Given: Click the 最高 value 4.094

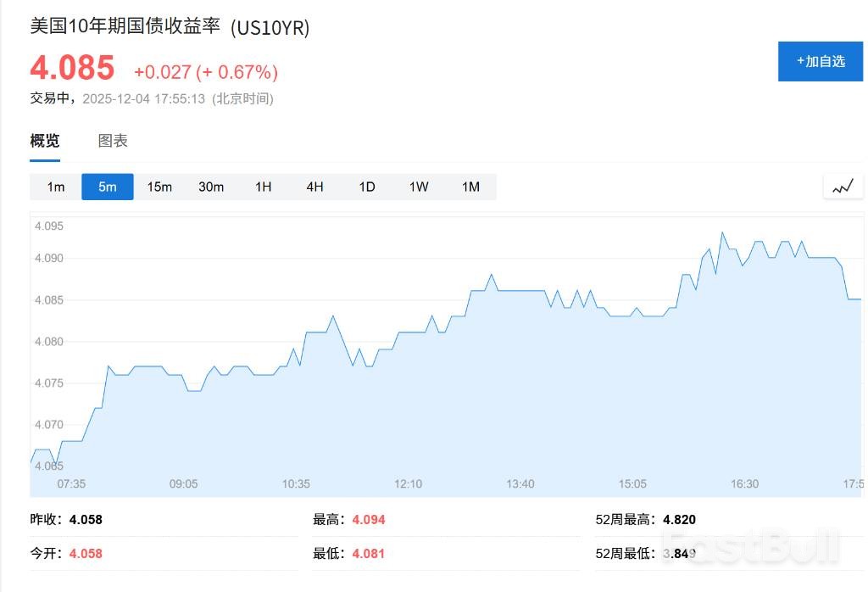Looking at the screenshot, I should [x=369, y=519].
